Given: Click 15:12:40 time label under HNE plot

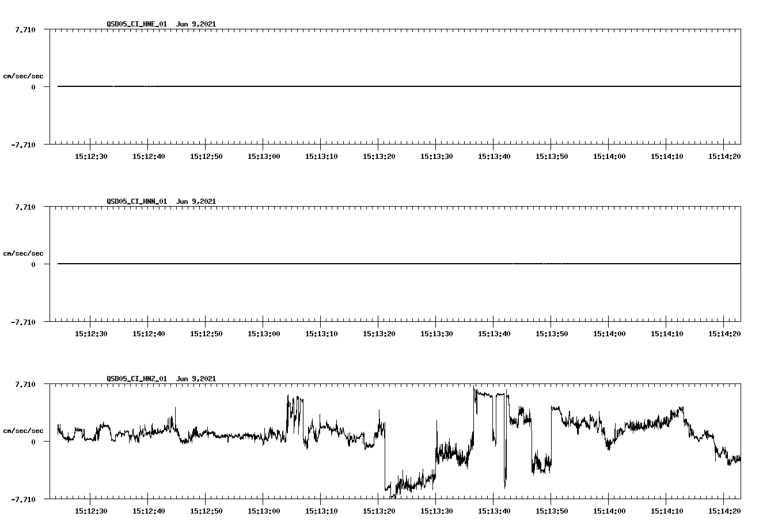Looking at the screenshot, I should click(x=149, y=157).
